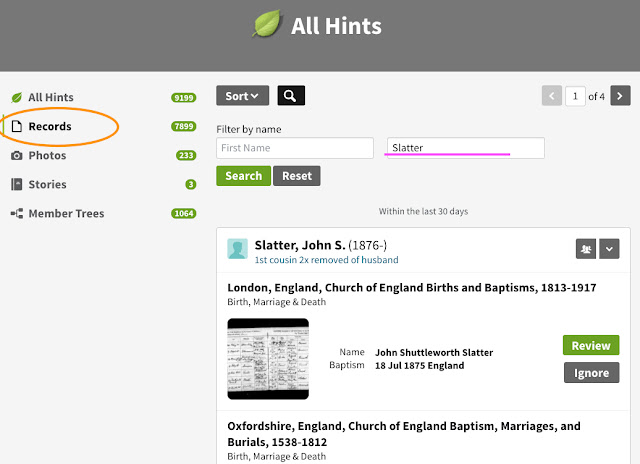Click the John S. Slatter profile avatar
Viewport: 640px width, 464px height.
click(237, 249)
